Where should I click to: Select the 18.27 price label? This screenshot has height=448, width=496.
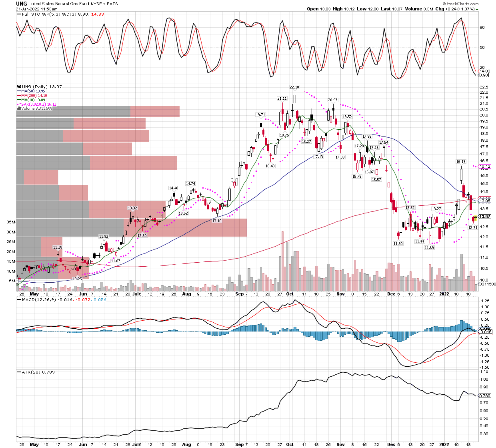pos(306,142)
